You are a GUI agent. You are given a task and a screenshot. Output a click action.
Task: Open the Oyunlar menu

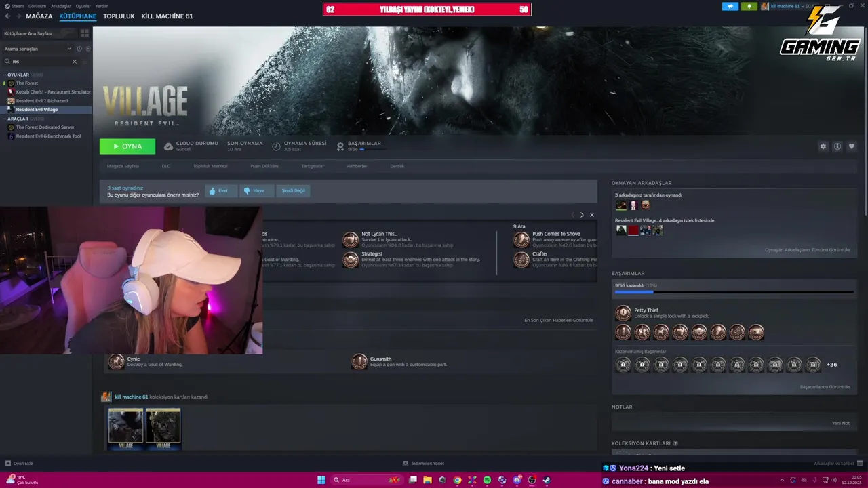click(83, 6)
